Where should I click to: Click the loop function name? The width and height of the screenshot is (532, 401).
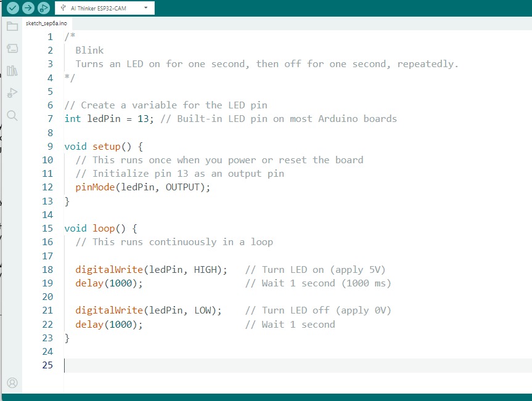tap(104, 229)
